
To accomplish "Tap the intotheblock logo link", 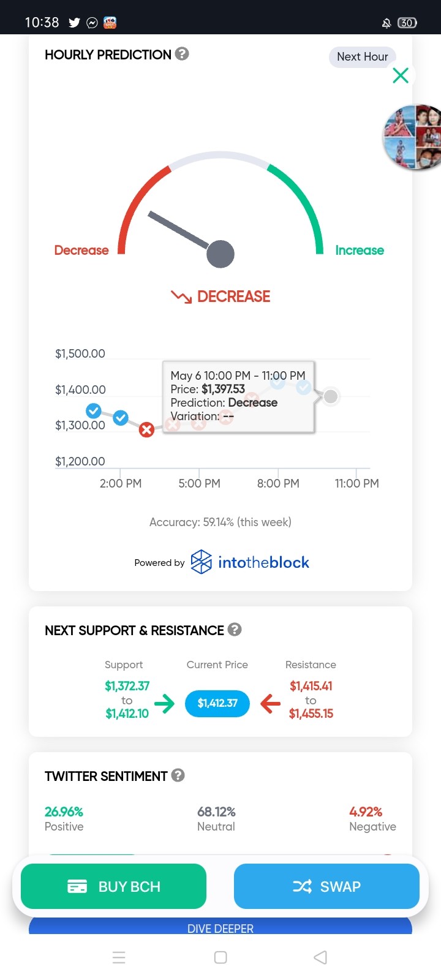I will (250, 562).
